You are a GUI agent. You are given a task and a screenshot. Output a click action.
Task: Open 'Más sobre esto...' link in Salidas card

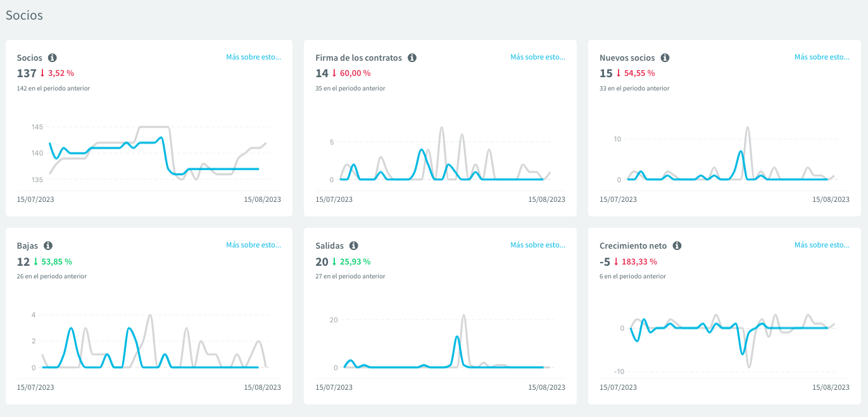click(538, 245)
